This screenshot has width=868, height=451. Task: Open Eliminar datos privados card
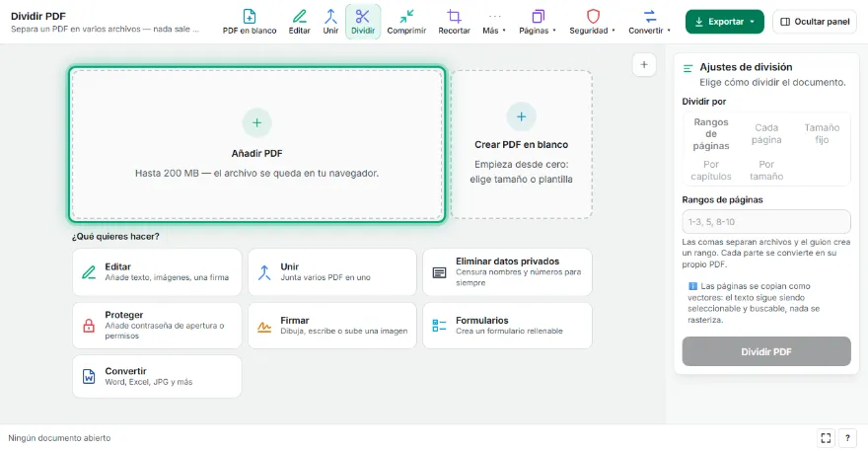tap(508, 272)
